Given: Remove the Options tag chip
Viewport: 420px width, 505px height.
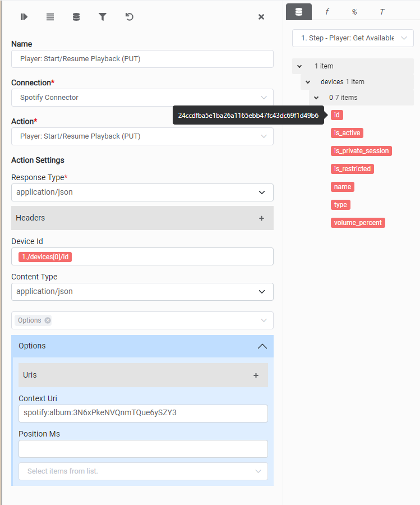Looking at the screenshot, I should pos(48,320).
